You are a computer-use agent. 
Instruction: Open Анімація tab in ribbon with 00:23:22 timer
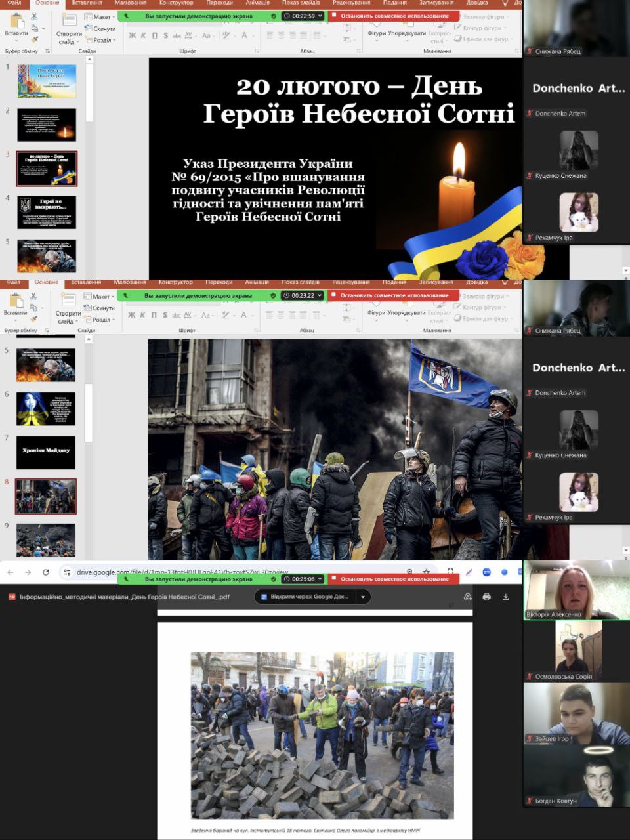point(257,282)
